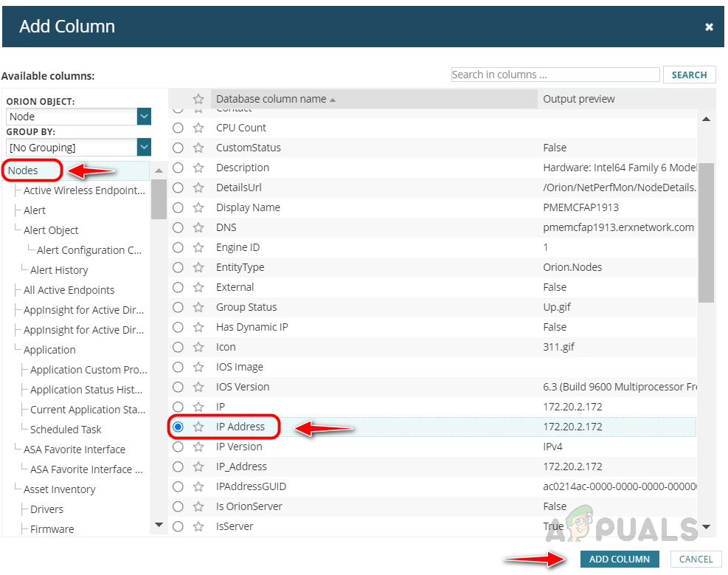The image size is (728, 575).
Task: Select the Firmware tree node
Action: click(52, 529)
